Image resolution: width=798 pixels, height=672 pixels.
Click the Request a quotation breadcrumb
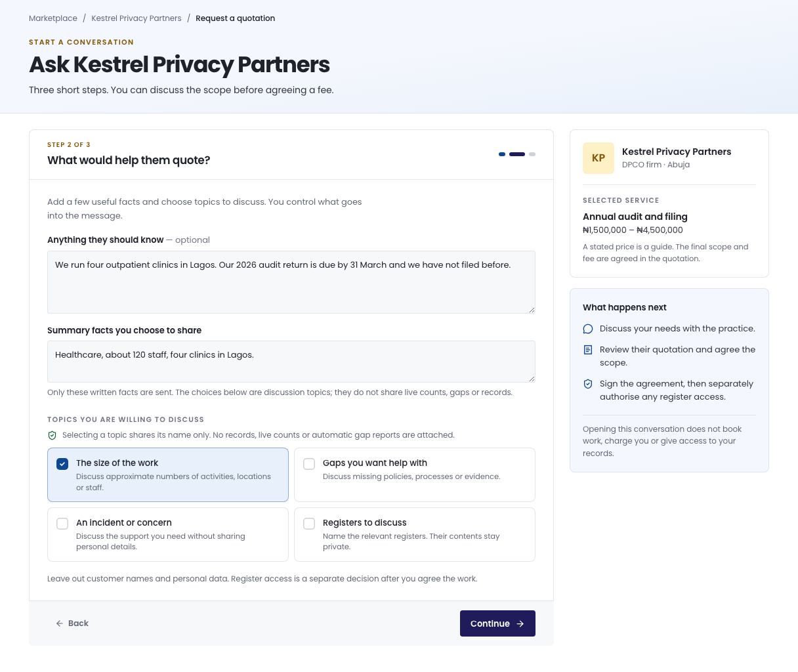[235, 18]
